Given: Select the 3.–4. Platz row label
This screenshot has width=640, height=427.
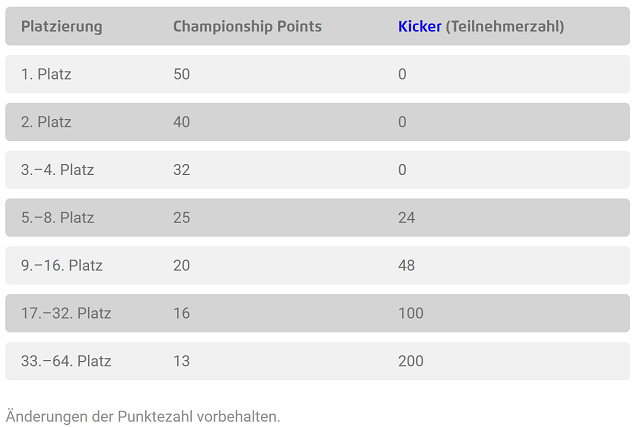Looking at the screenshot, I should tap(58, 170).
